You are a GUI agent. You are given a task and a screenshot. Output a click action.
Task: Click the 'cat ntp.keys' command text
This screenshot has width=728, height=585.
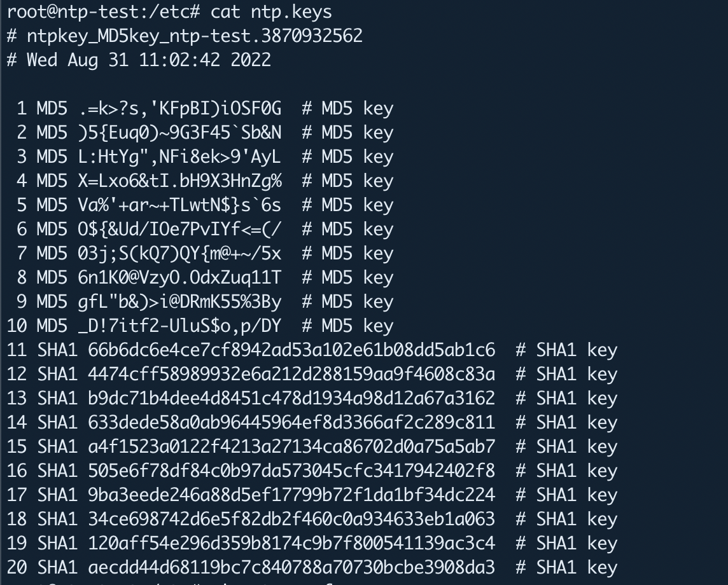click(271, 11)
